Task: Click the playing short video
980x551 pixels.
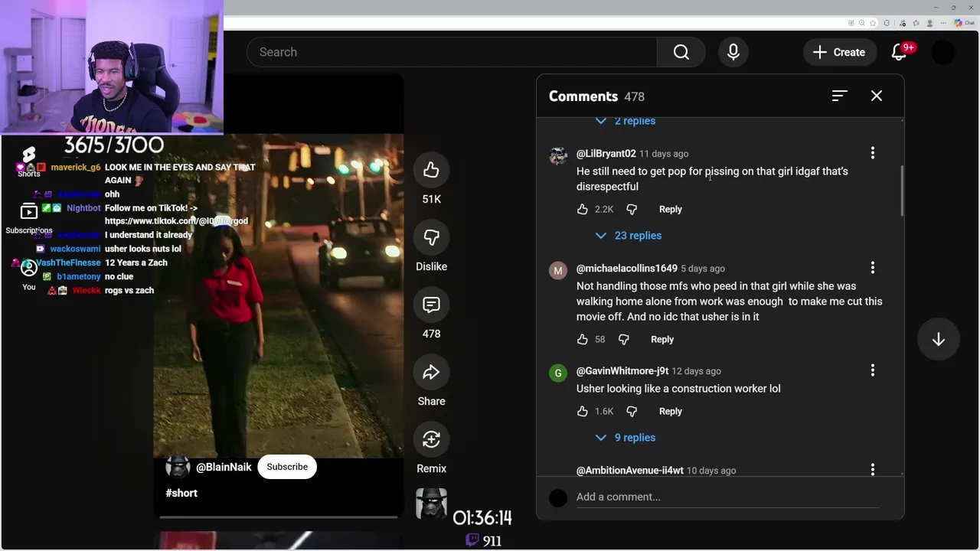Action: click(x=279, y=295)
